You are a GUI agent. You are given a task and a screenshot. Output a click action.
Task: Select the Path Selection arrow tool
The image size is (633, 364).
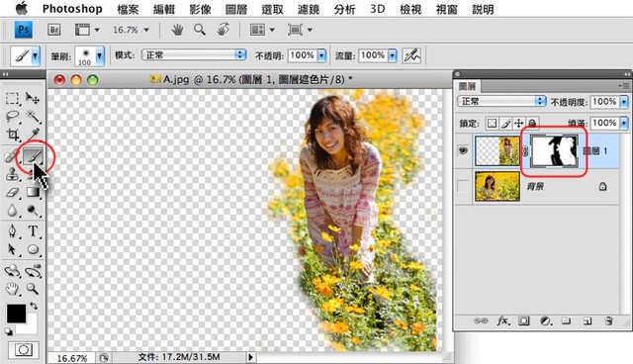click(x=12, y=249)
